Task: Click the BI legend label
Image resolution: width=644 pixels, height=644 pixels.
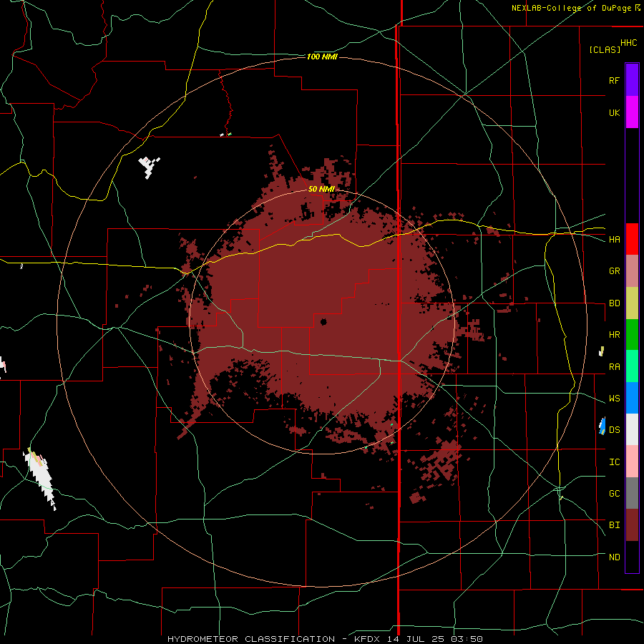Action: [x=614, y=525]
